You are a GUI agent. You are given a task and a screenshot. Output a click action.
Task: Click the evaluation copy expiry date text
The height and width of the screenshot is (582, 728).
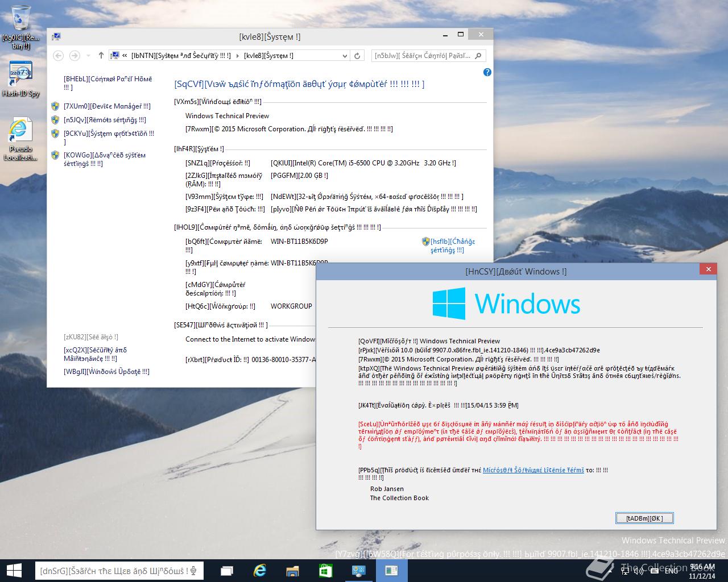(438, 405)
